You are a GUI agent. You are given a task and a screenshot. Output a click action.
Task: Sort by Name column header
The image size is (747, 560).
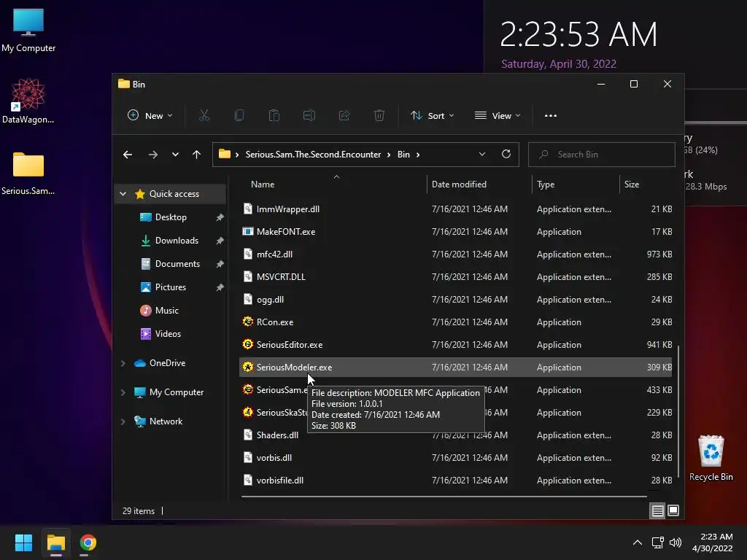coord(263,184)
